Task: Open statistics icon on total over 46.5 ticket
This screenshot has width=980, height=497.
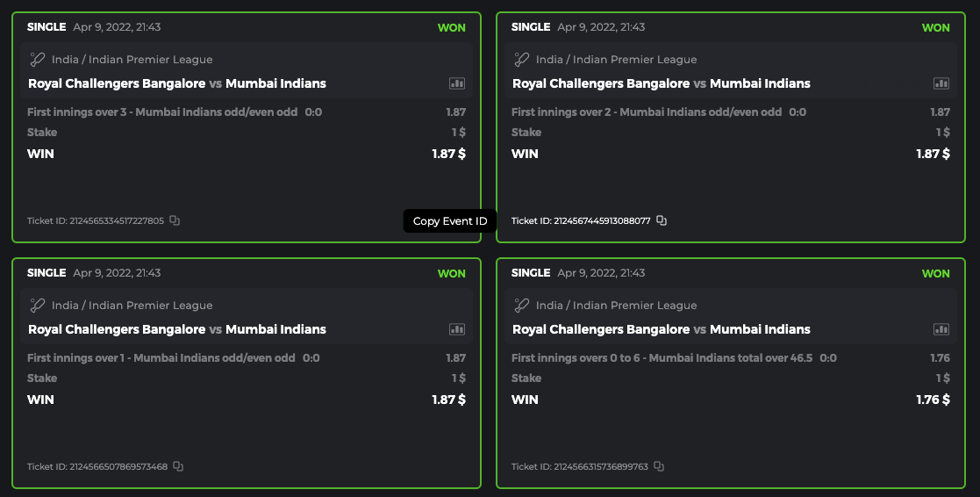Action: pyautogui.click(x=941, y=329)
